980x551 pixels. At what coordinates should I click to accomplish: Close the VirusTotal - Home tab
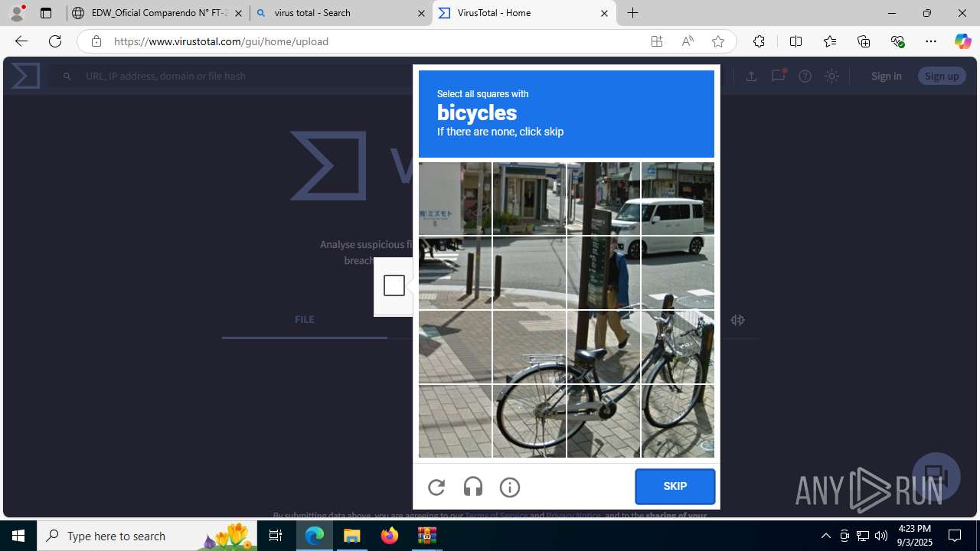click(604, 13)
